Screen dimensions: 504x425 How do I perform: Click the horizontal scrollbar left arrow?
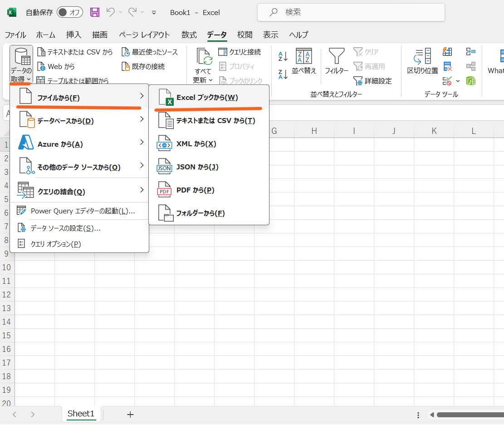432,415
